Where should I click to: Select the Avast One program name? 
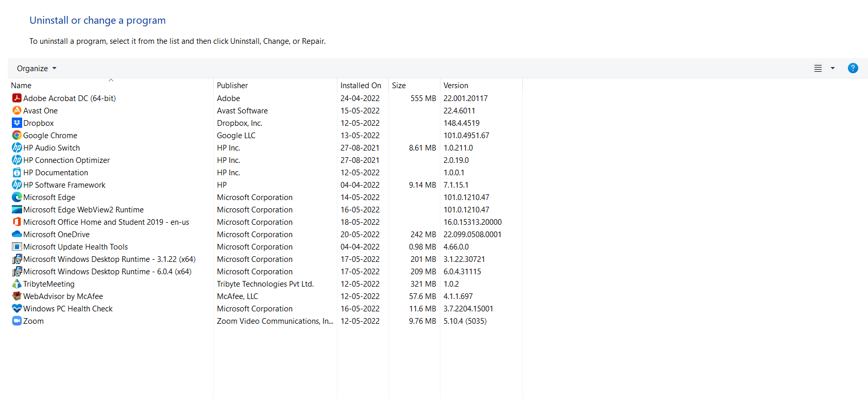click(40, 110)
